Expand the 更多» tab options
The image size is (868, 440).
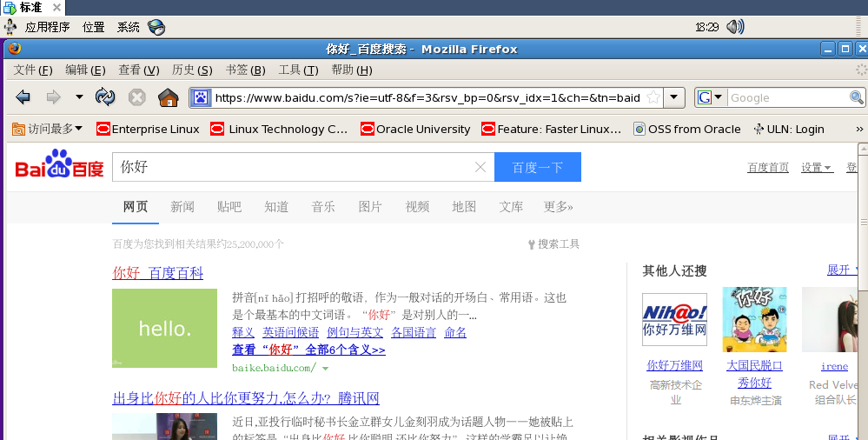[x=558, y=207]
